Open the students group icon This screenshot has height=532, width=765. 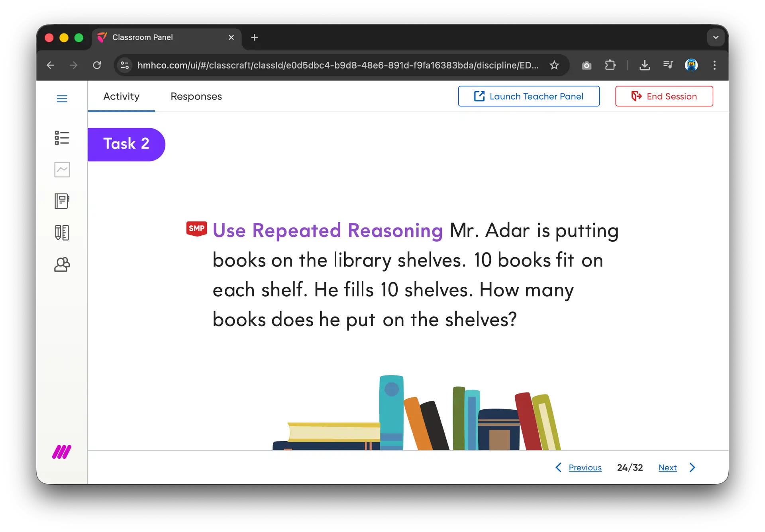coord(62,264)
